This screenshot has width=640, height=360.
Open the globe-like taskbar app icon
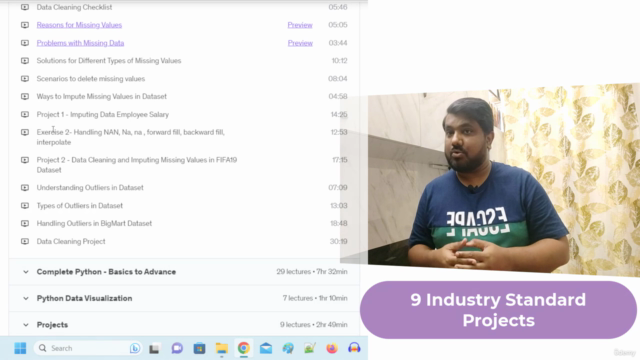point(288,348)
